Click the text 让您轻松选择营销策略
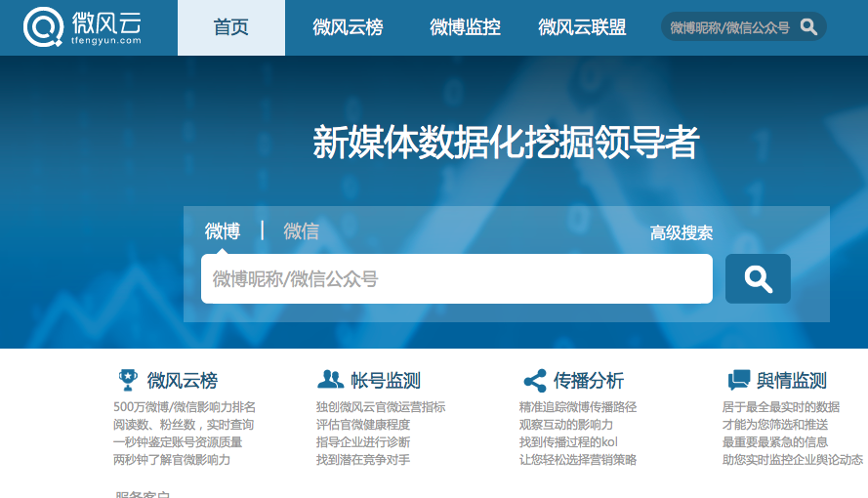The height and width of the screenshot is (498, 868). click(578, 460)
